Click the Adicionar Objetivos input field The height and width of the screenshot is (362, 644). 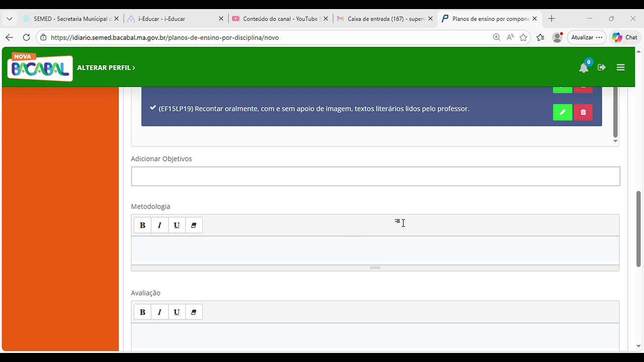point(375,176)
